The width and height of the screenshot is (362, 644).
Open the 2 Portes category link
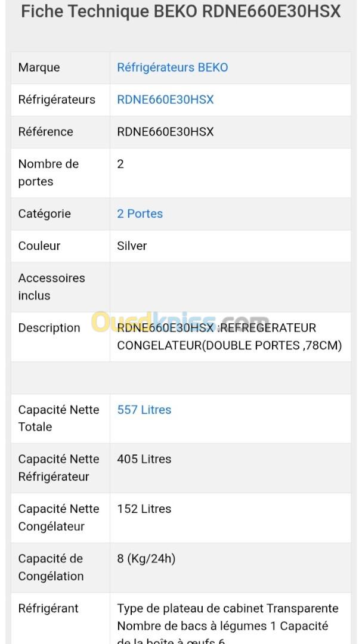(x=140, y=213)
